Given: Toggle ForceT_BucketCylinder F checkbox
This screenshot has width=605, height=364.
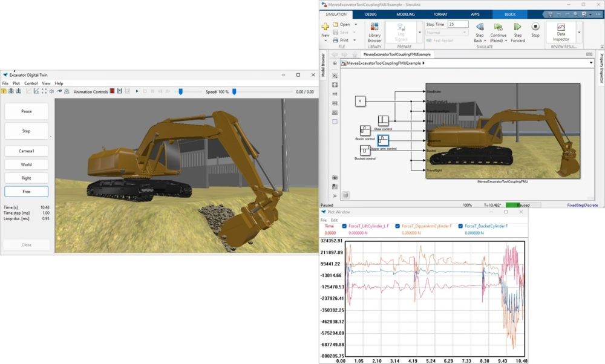Looking at the screenshot, I should 460,226.
